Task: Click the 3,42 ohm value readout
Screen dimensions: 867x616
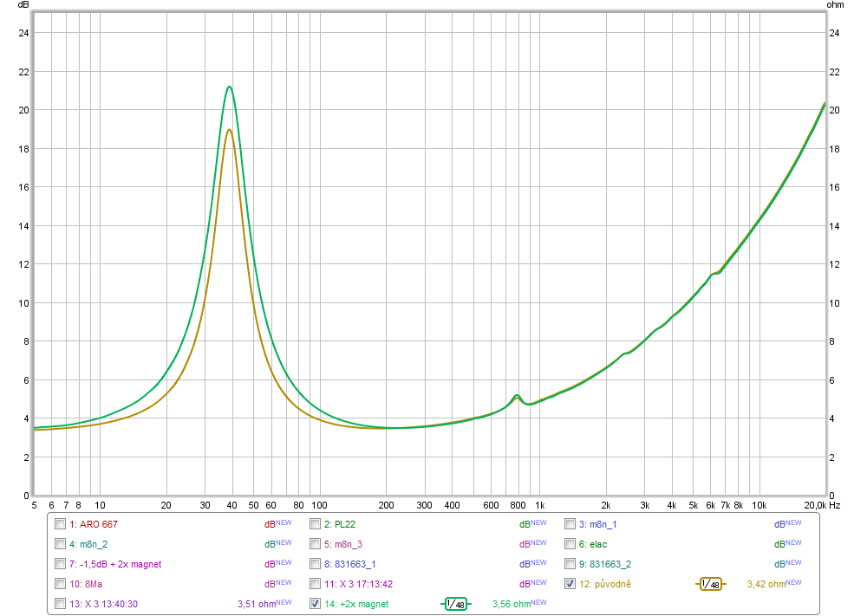Action: point(766,584)
